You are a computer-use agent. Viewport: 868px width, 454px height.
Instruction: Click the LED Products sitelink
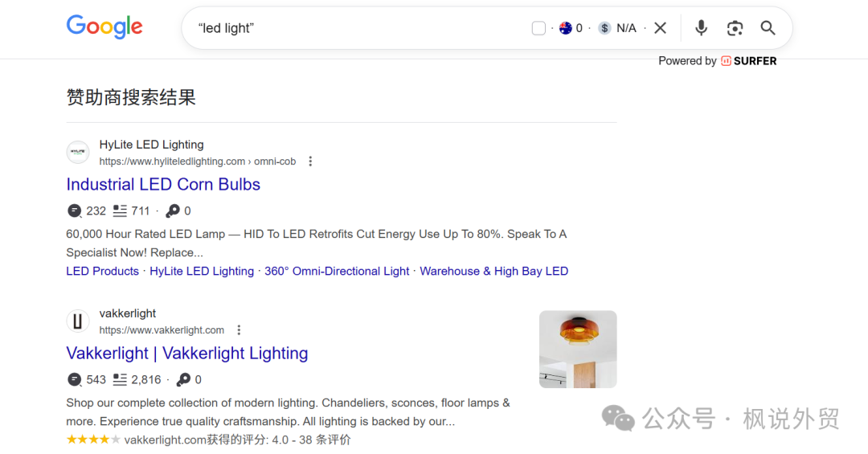102,271
